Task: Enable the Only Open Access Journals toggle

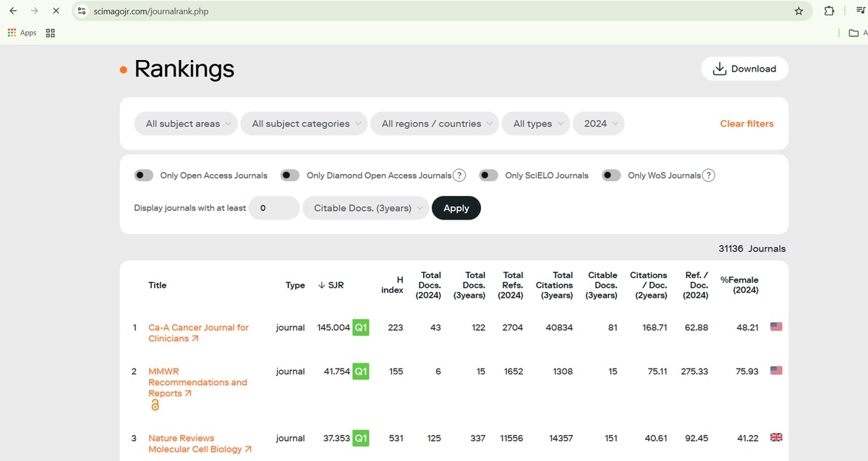Action: click(x=143, y=175)
